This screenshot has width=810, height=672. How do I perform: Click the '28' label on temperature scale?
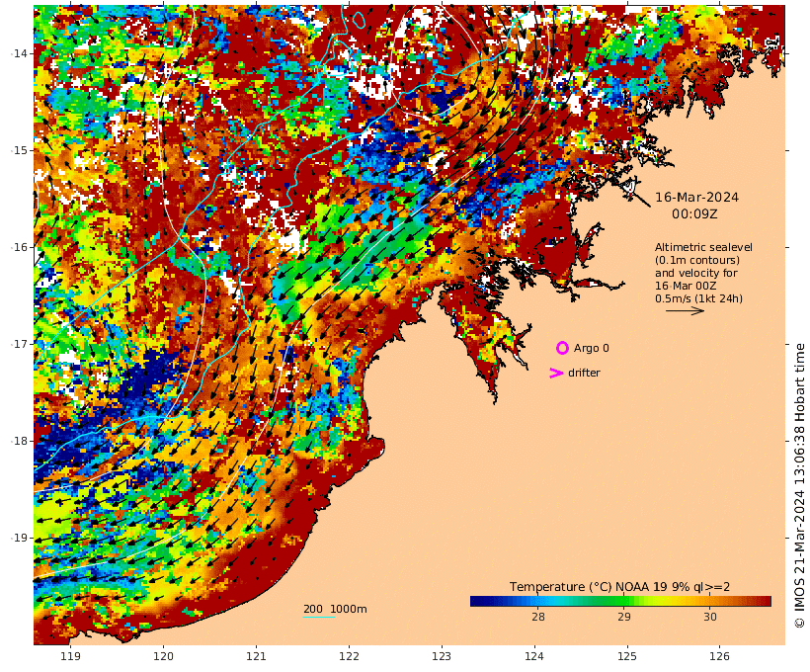tap(537, 617)
